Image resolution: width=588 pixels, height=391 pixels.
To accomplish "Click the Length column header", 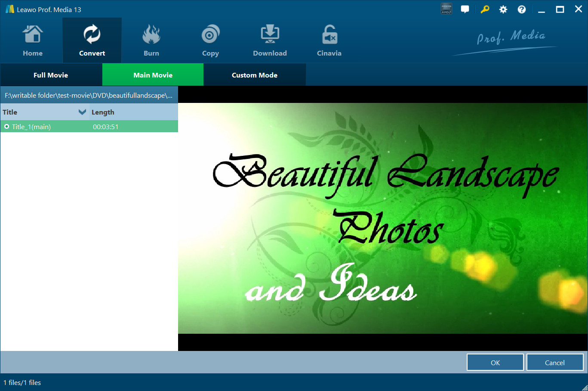I will (103, 112).
